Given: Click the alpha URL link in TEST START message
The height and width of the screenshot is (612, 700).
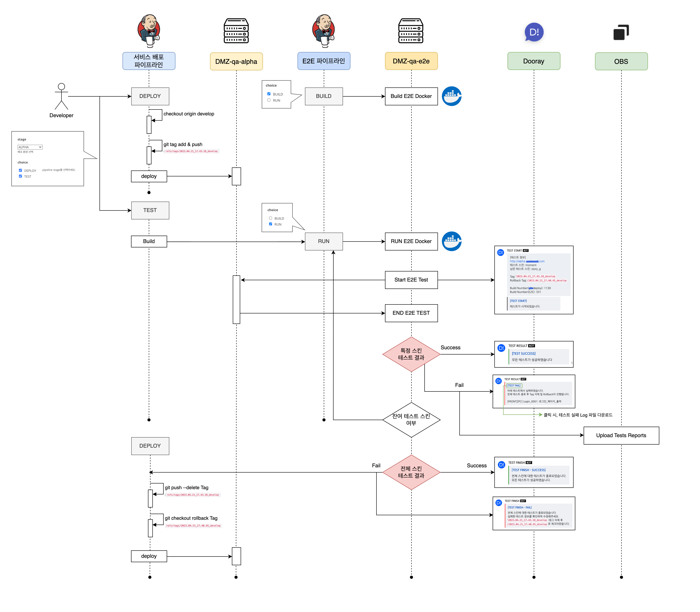Looking at the screenshot, I should pos(527,261).
